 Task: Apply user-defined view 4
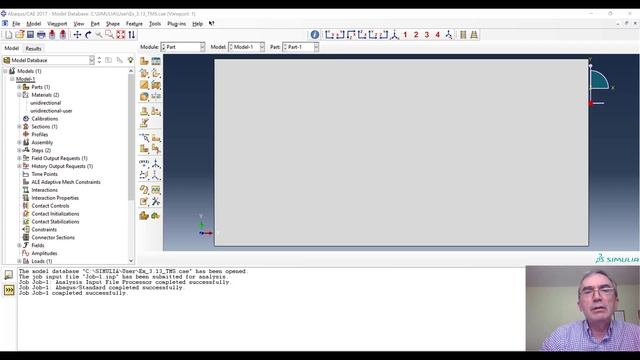438,35
